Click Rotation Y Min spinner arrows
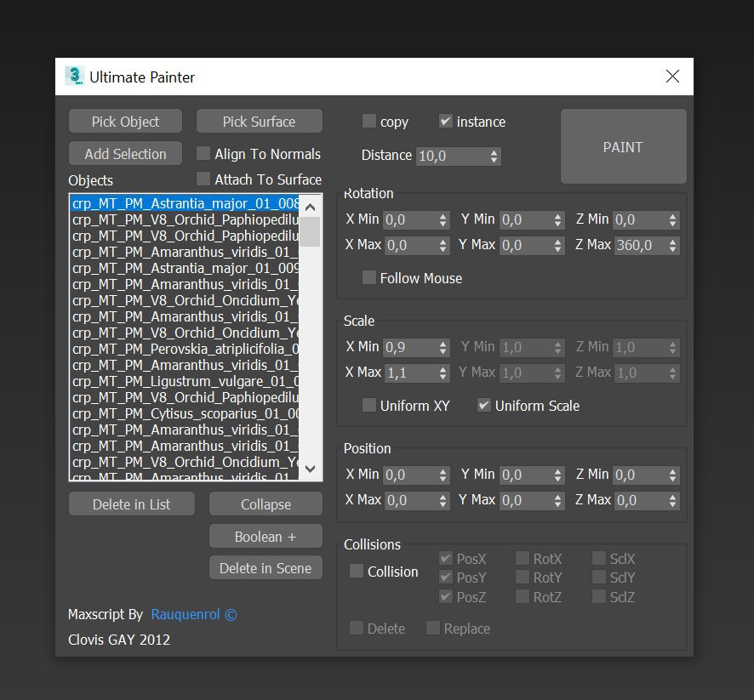This screenshot has height=700, width=754. click(557, 220)
